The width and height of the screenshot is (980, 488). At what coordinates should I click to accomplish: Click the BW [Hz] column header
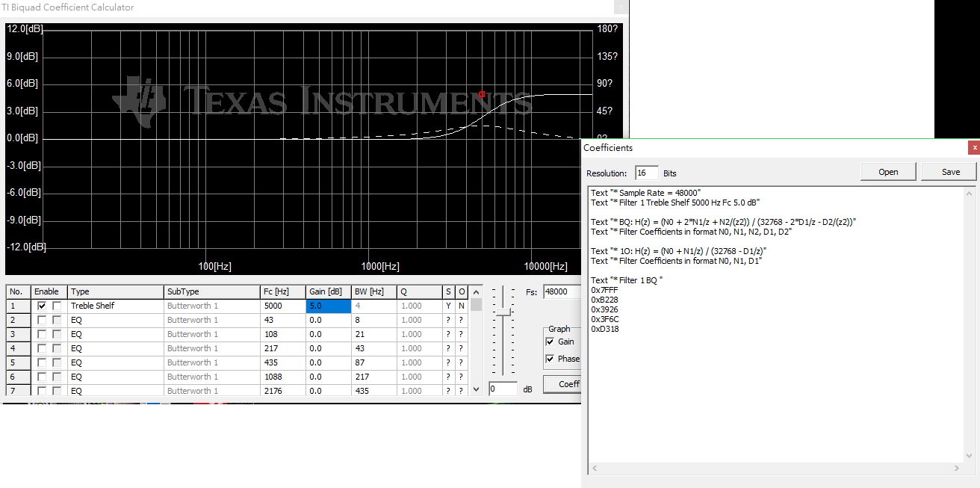point(374,291)
